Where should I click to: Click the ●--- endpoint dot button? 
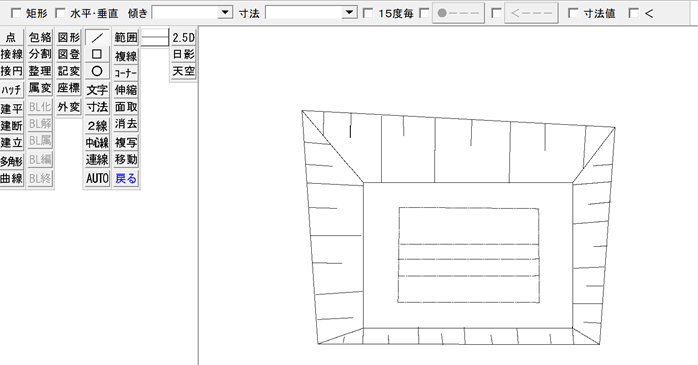coord(459,13)
